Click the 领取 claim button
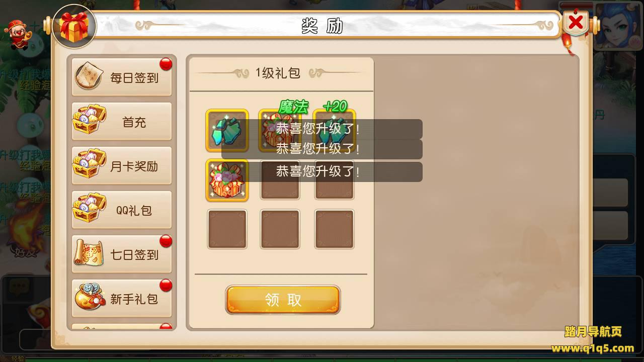The width and height of the screenshot is (644, 362). (x=283, y=300)
